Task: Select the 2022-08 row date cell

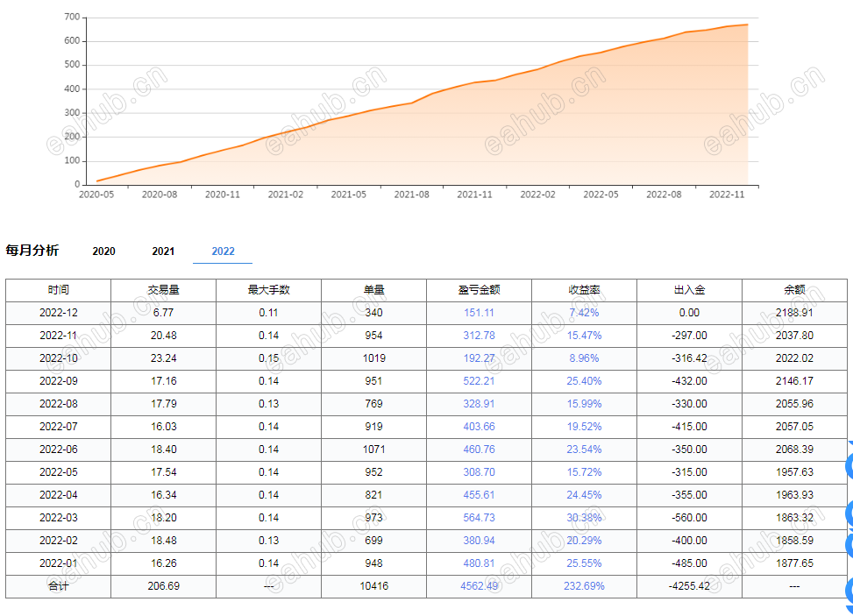Action: click(58, 404)
